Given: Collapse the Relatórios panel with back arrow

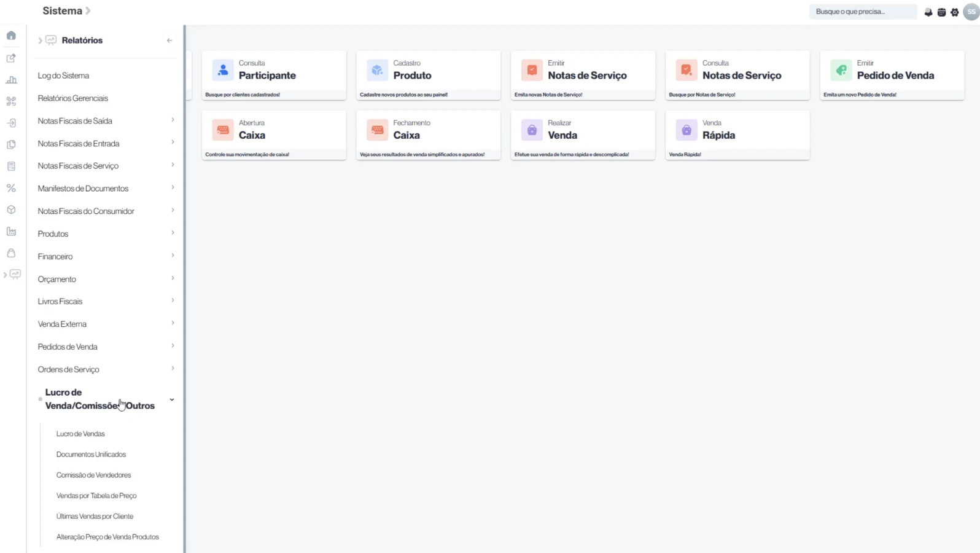Looking at the screenshot, I should (x=169, y=41).
